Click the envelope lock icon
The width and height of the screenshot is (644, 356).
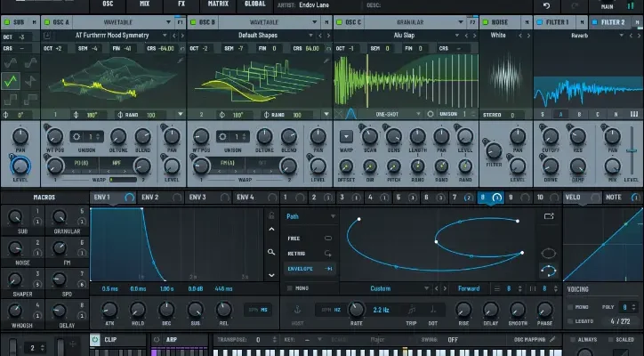click(x=272, y=215)
